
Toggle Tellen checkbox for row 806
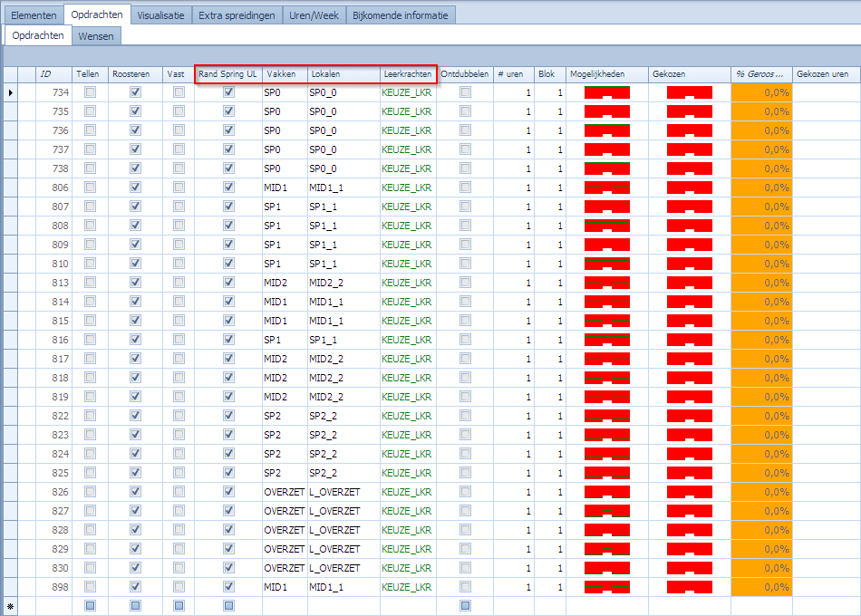(x=90, y=188)
